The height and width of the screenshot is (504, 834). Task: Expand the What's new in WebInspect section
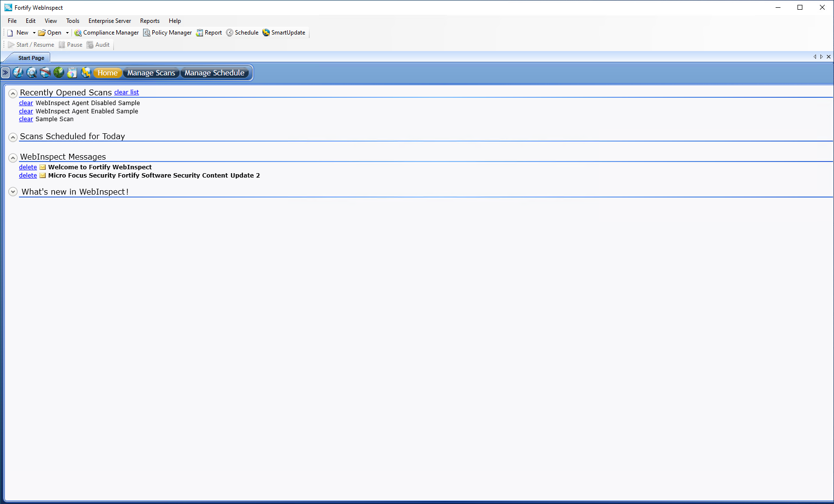13,192
